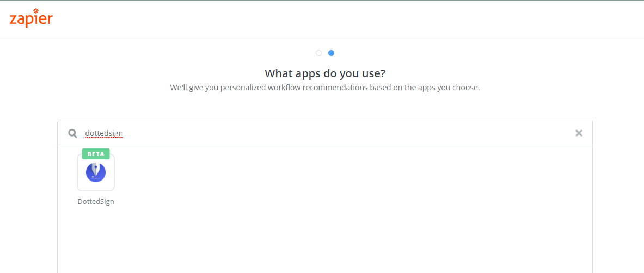Click the pen nib in DottedSign logo

tap(95, 169)
